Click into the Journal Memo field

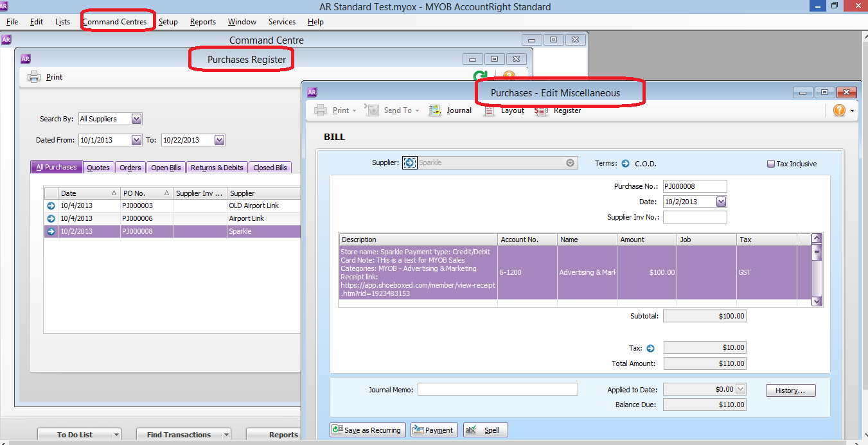pyautogui.click(x=498, y=389)
